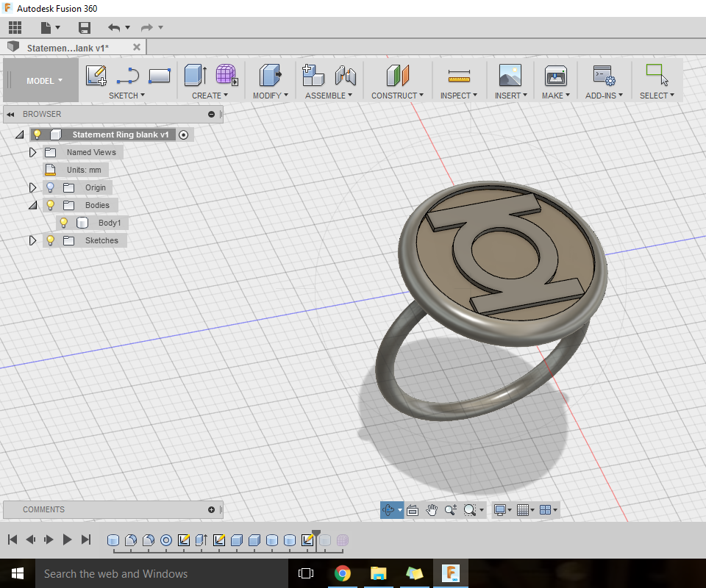Viewport: 706px width, 588px height.
Task: Open the data panel grid icon
Action: 15,28
